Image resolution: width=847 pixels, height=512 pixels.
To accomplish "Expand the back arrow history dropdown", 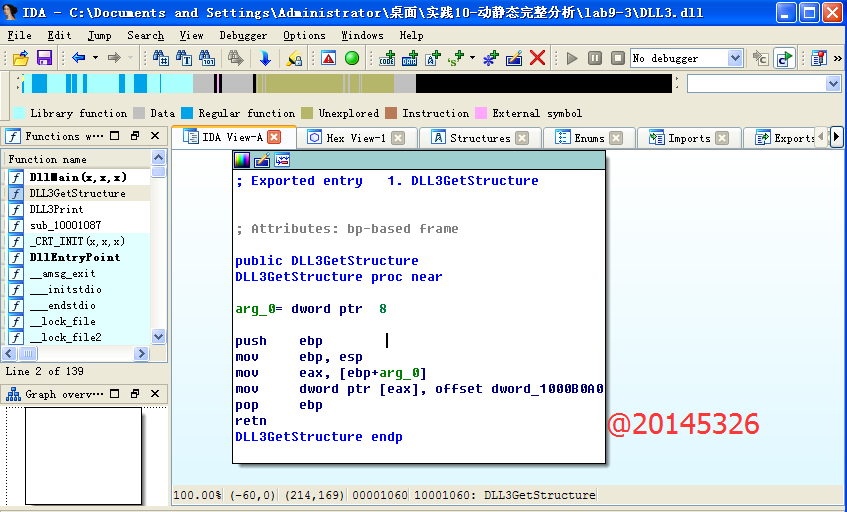I will pyautogui.click(x=95, y=58).
